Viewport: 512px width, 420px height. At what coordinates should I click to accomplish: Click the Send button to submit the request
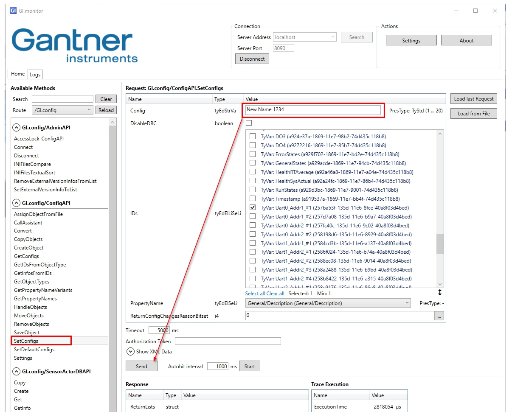141,366
